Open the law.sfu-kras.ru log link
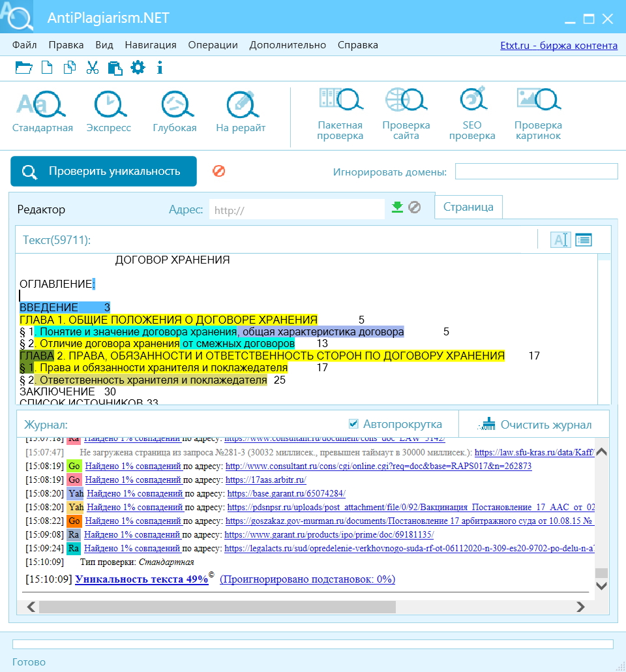Image resolution: width=626 pixels, height=672 pixels. point(534,453)
